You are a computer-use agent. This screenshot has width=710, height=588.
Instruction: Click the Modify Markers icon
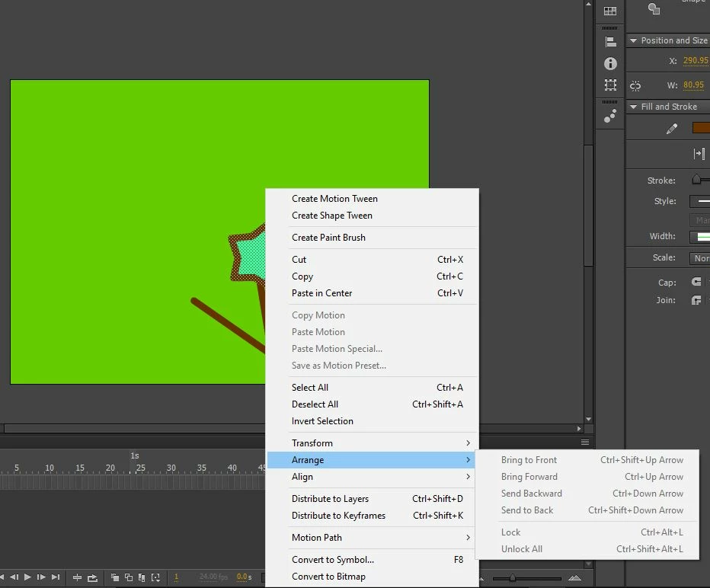tap(155, 577)
